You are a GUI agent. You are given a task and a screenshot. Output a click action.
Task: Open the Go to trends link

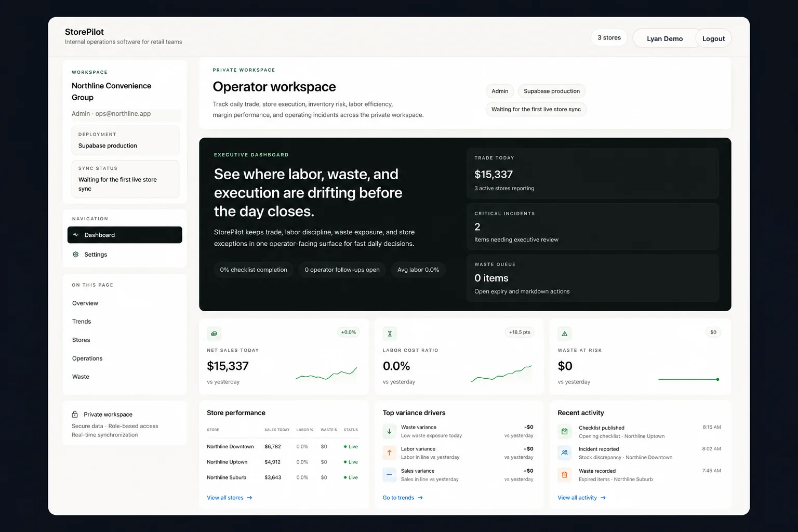pyautogui.click(x=403, y=498)
